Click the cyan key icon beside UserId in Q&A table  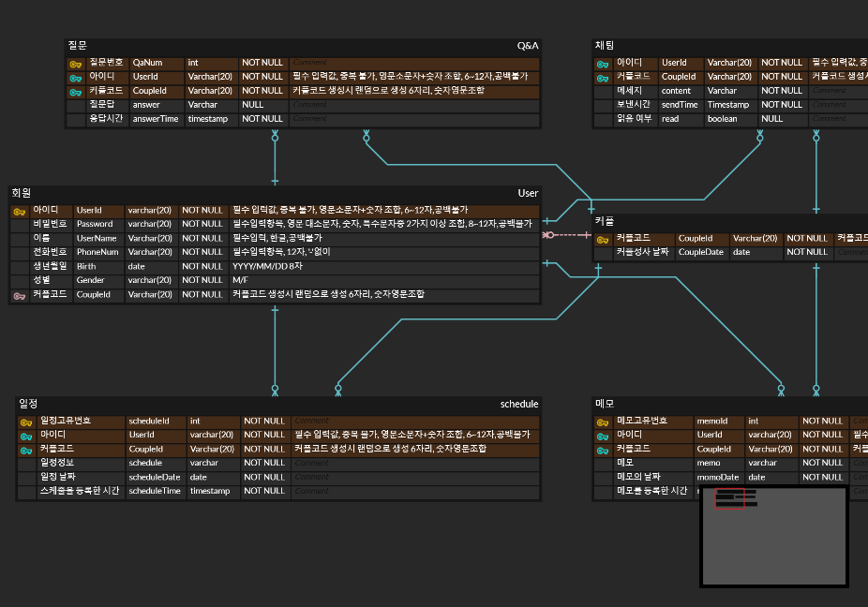pyautogui.click(x=76, y=78)
